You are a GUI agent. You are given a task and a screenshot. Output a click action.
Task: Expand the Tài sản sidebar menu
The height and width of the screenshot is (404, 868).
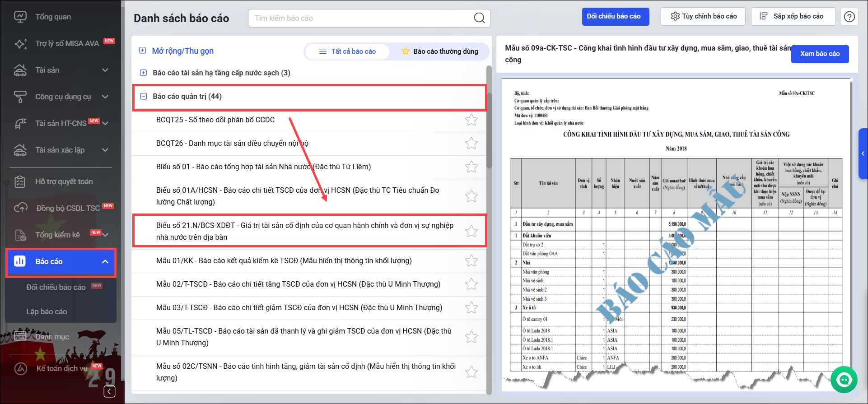coord(105,70)
